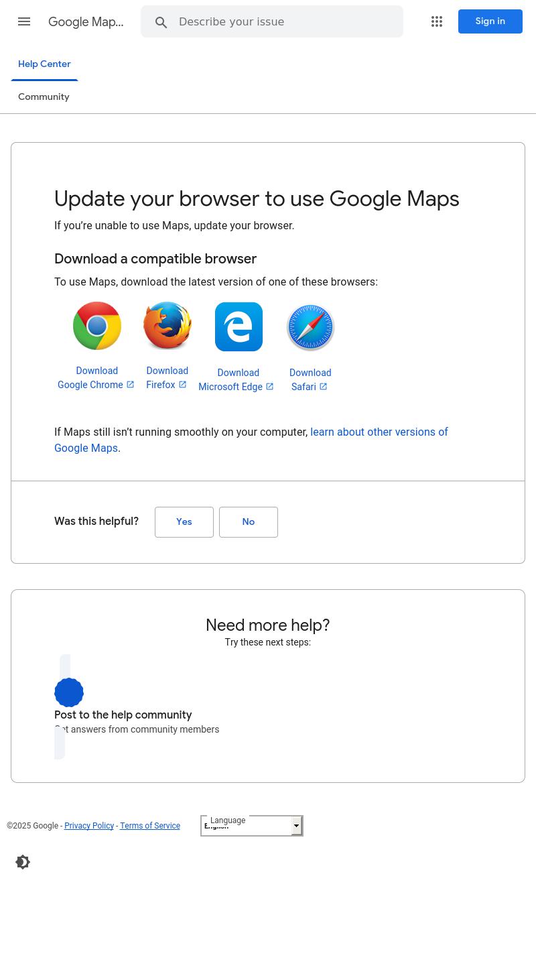Click the Microsoft Edge logo
The width and height of the screenshot is (536, 980).
[x=239, y=326]
